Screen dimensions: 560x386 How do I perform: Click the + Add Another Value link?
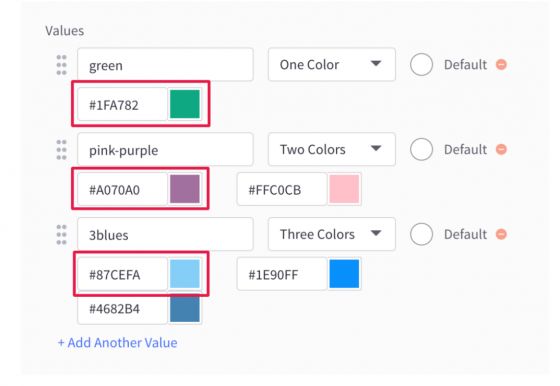point(118,343)
